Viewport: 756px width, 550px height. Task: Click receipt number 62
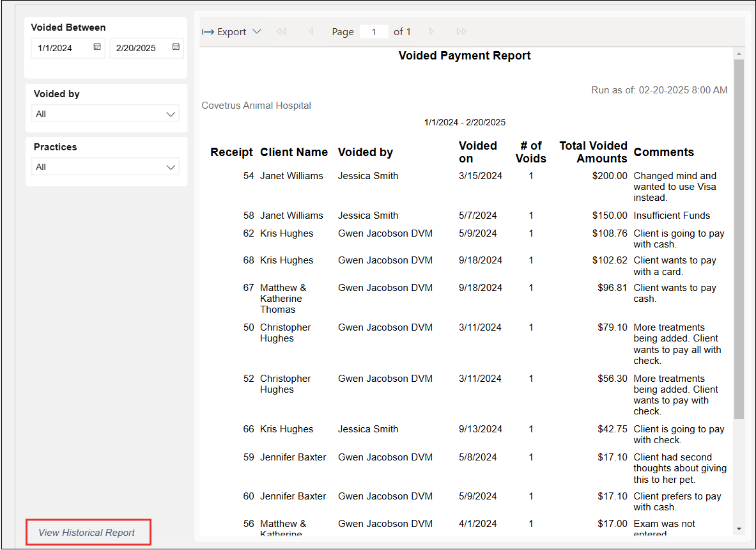(249, 233)
